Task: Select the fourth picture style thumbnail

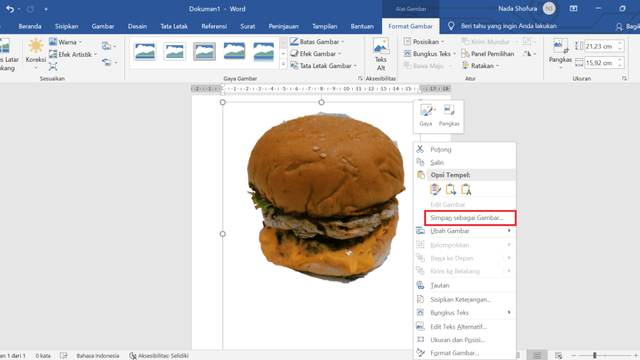Action: [x=234, y=51]
